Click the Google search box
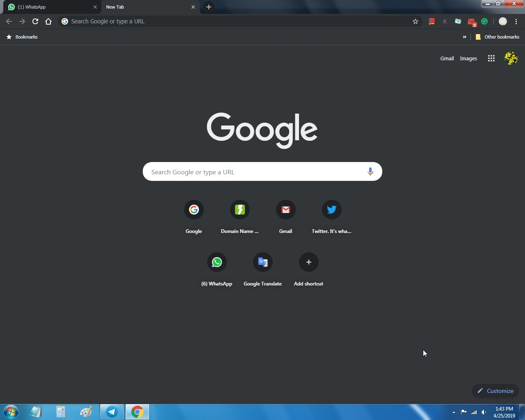 (x=262, y=171)
